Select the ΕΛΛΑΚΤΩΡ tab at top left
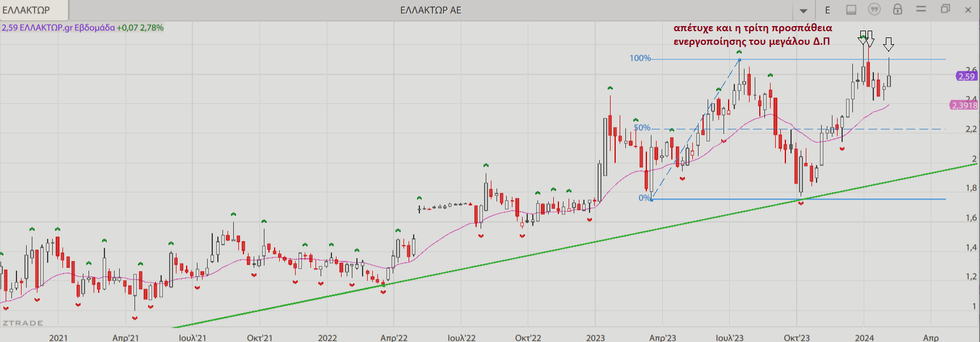The height and width of the screenshot is (342, 980). [27, 10]
